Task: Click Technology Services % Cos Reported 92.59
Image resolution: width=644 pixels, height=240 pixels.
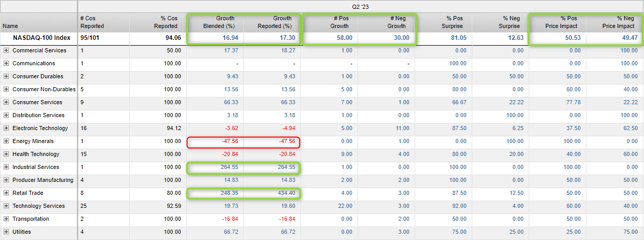Action: (x=174, y=206)
